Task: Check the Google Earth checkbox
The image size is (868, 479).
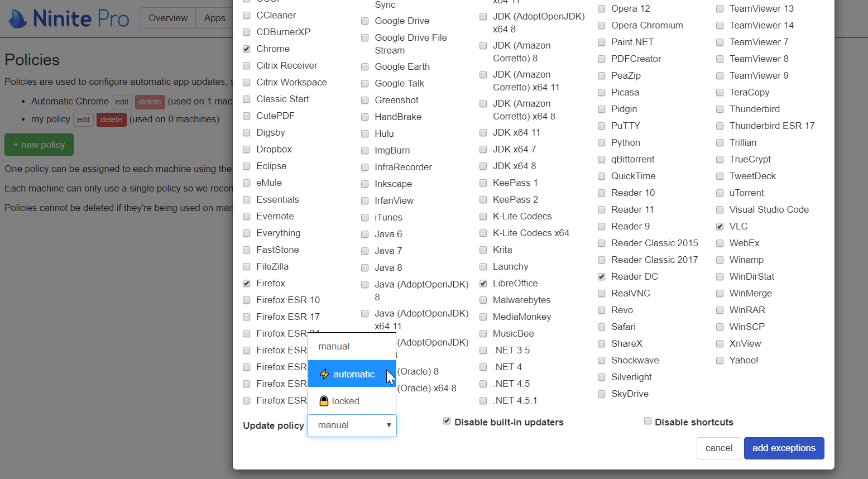Action: click(x=365, y=67)
